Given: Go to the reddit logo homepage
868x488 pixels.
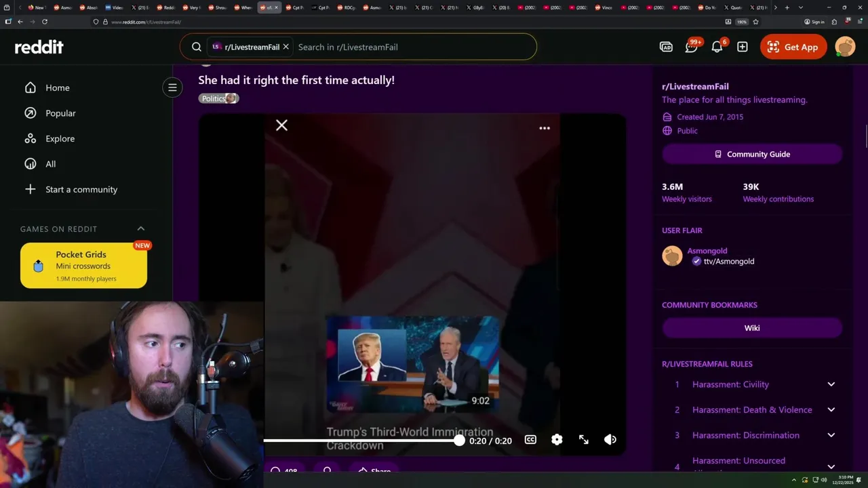Looking at the screenshot, I should (39, 47).
